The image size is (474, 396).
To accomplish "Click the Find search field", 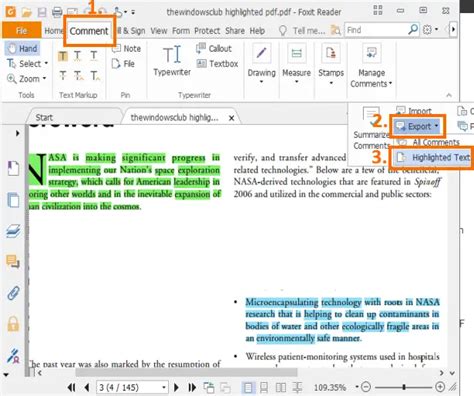I will tap(377, 30).
